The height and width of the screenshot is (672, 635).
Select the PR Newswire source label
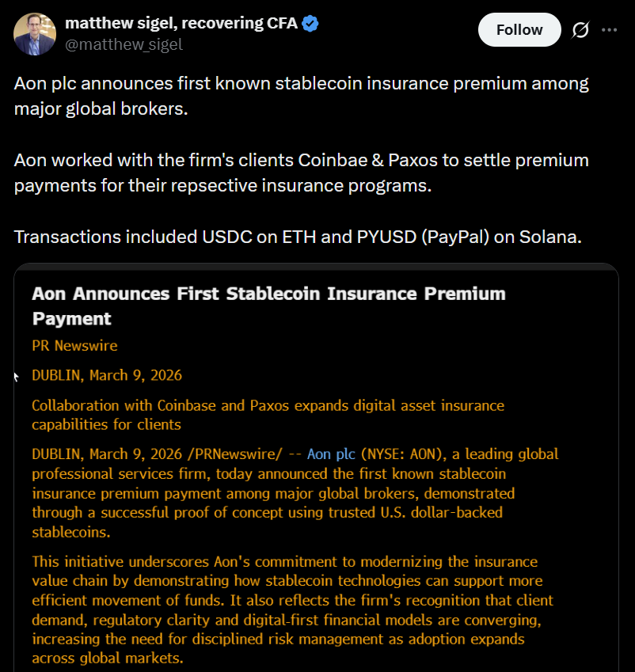coord(74,346)
